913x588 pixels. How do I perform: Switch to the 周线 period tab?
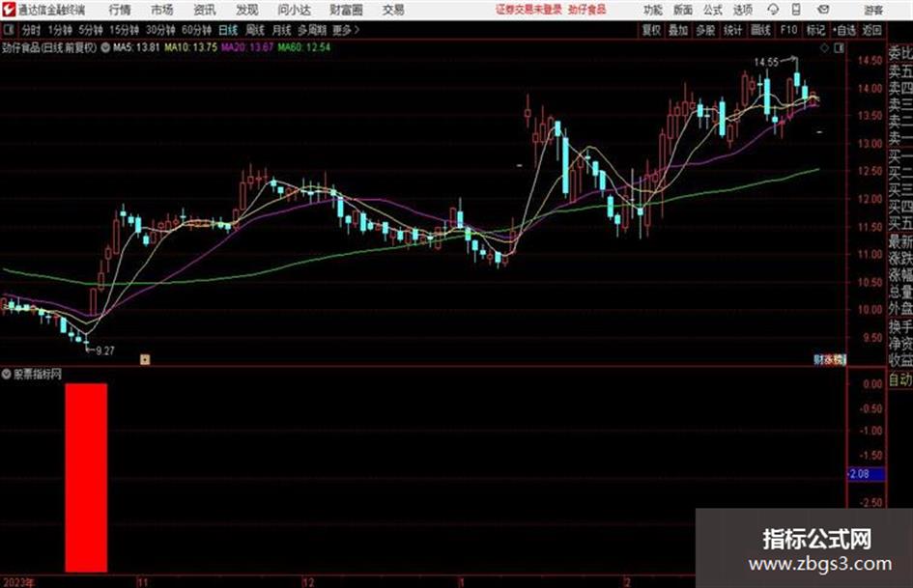tap(254, 30)
